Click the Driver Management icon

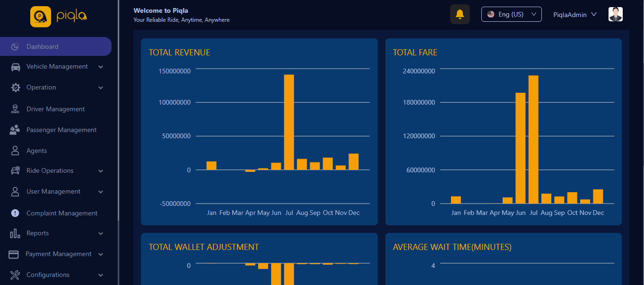click(x=15, y=109)
